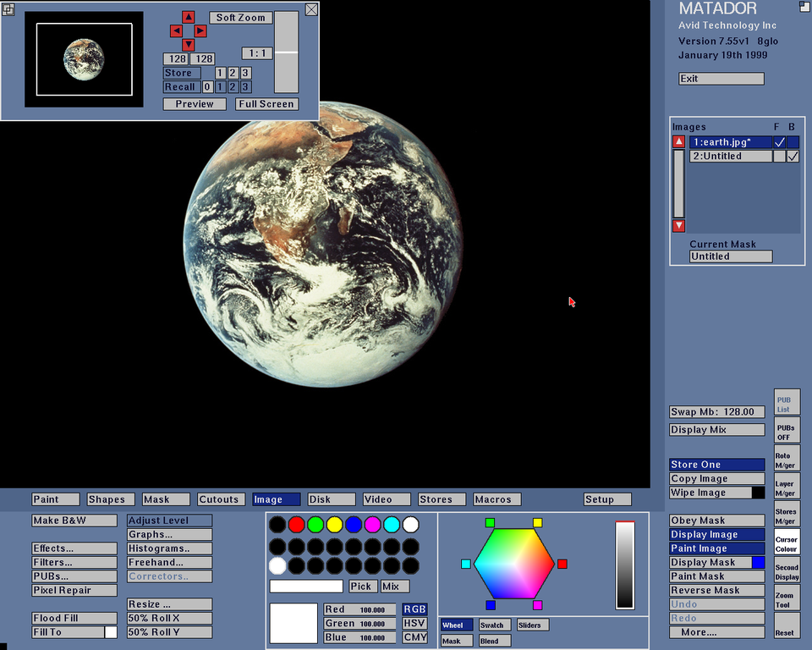
Task: Click the Make B&W button
Action: (74, 521)
